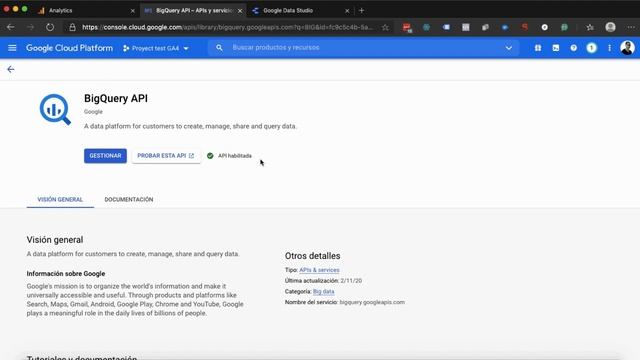Click the Última actualización date 2/11/20
The width and height of the screenshot is (640, 360).
tap(351, 281)
